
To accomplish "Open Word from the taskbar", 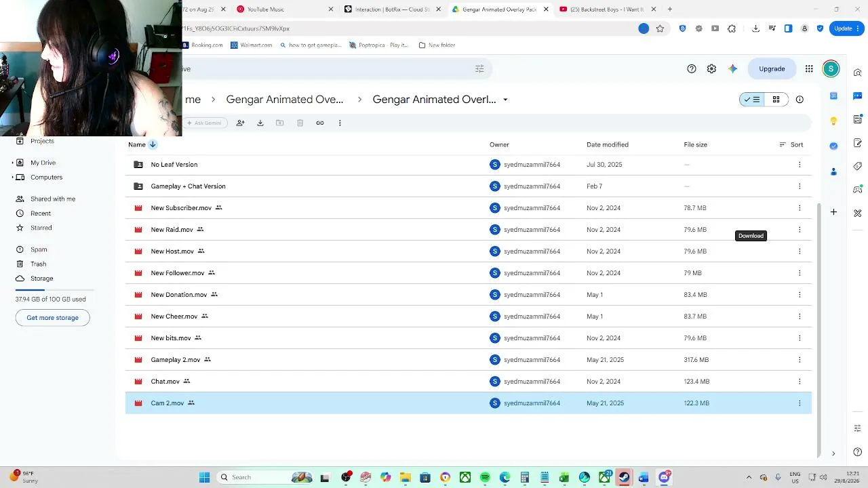I will [x=644, y=477].
